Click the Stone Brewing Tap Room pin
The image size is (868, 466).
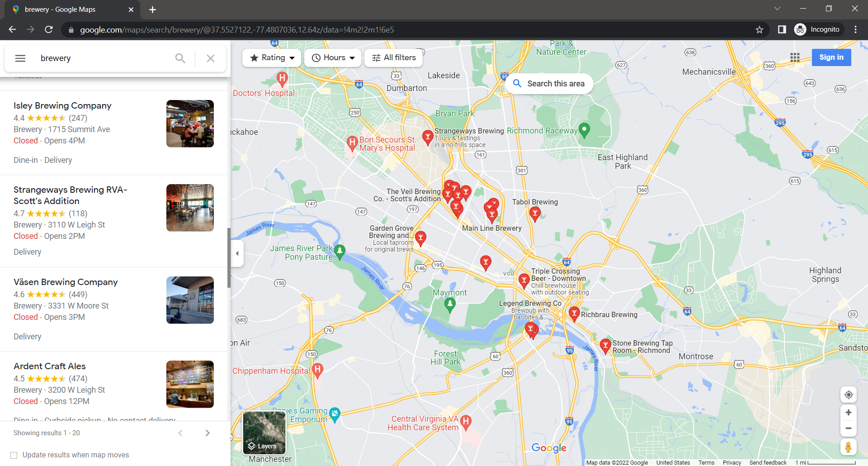[605, 346]
